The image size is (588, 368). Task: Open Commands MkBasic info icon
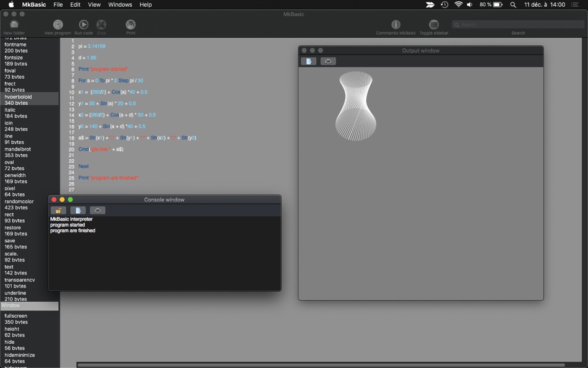[x=396, y=25]
